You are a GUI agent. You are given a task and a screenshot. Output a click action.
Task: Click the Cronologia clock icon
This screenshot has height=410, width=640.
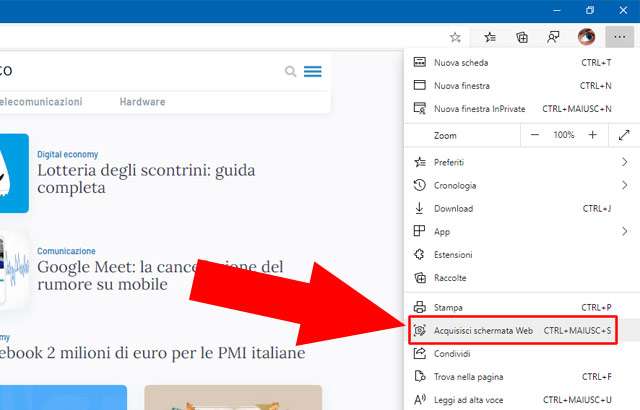point(420,185)
